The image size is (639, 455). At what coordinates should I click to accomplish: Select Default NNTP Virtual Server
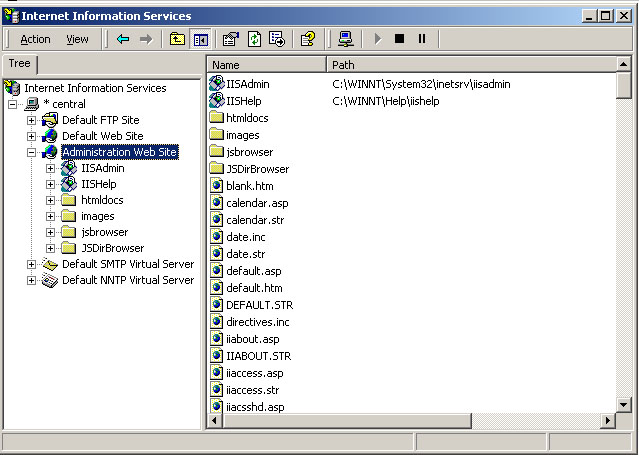click(128, 280)
